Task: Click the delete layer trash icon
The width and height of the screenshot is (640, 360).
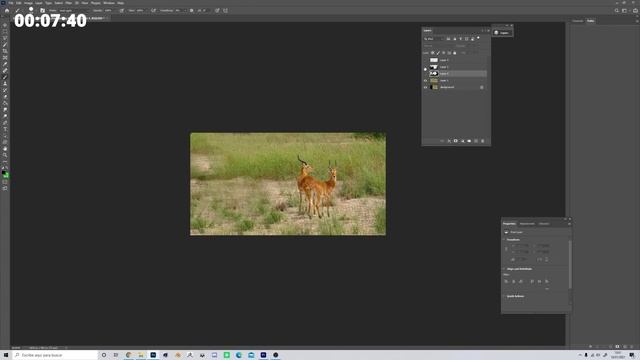Action: [482, 141]
